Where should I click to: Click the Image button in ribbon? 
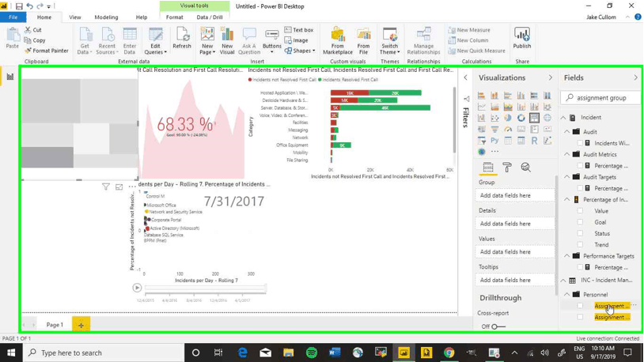click(x=296, y=40)
